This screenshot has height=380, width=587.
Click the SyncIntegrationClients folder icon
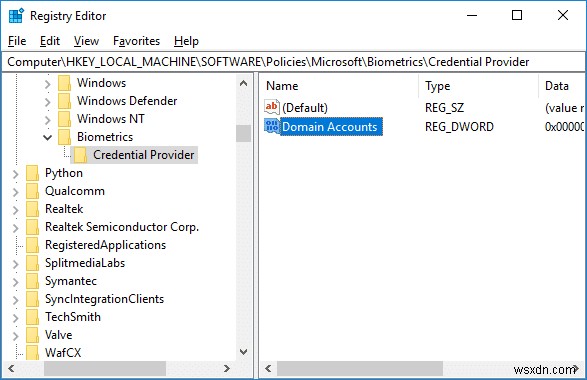point(33,299)
